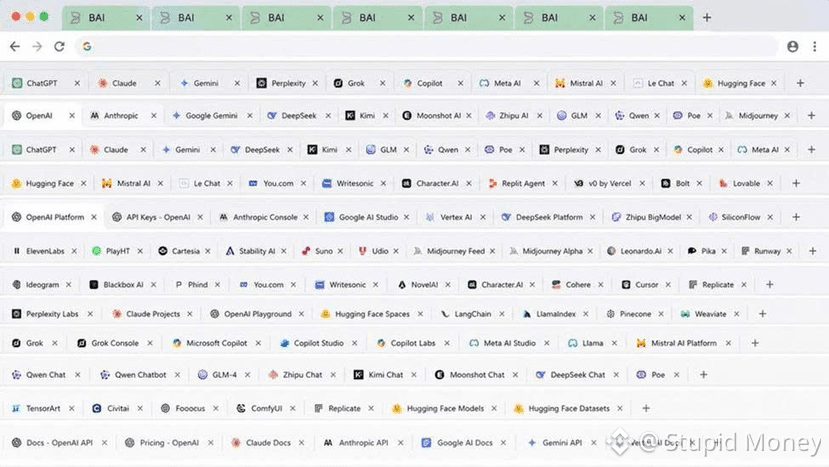Open the Bolt tab
The width and height of the screenshot is (829, 467).
point(682,183)
